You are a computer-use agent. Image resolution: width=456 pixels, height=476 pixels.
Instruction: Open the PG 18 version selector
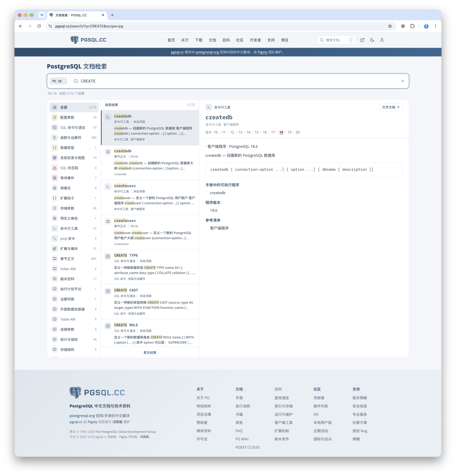(x=58, y=81)
